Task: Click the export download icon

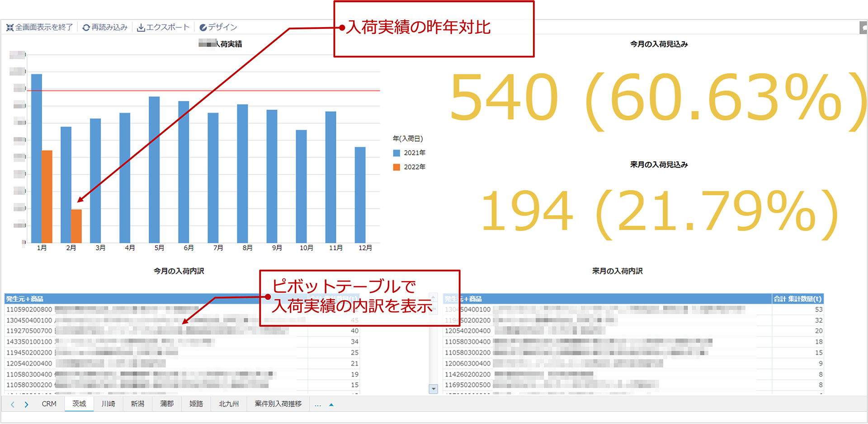Action: coord(141,28)
